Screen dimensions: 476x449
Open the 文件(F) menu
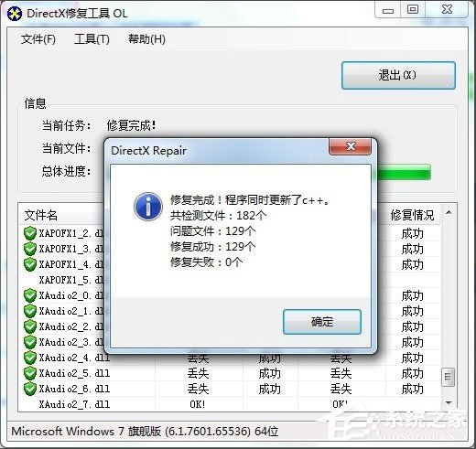tap(38, 39)
